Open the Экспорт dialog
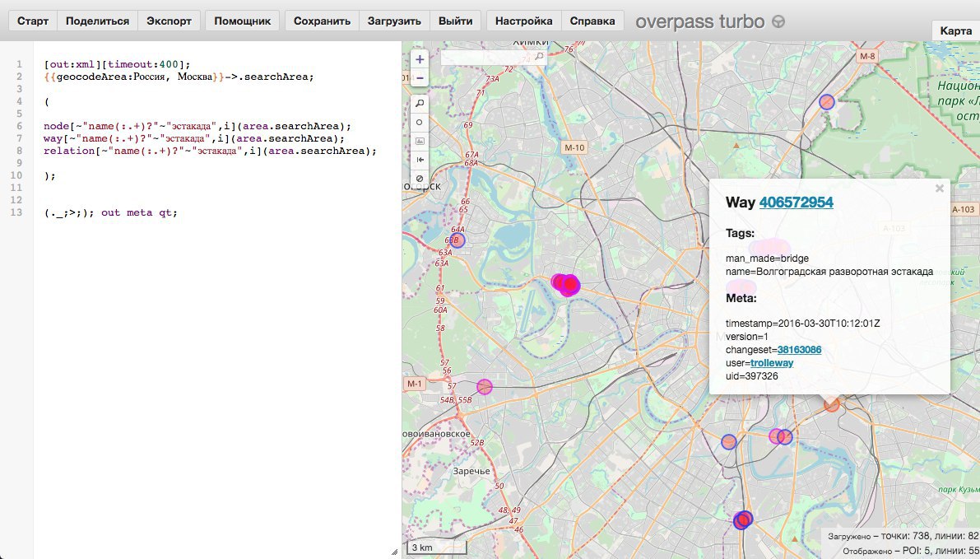This screenshot has height=559, width=980. (170, 21)
